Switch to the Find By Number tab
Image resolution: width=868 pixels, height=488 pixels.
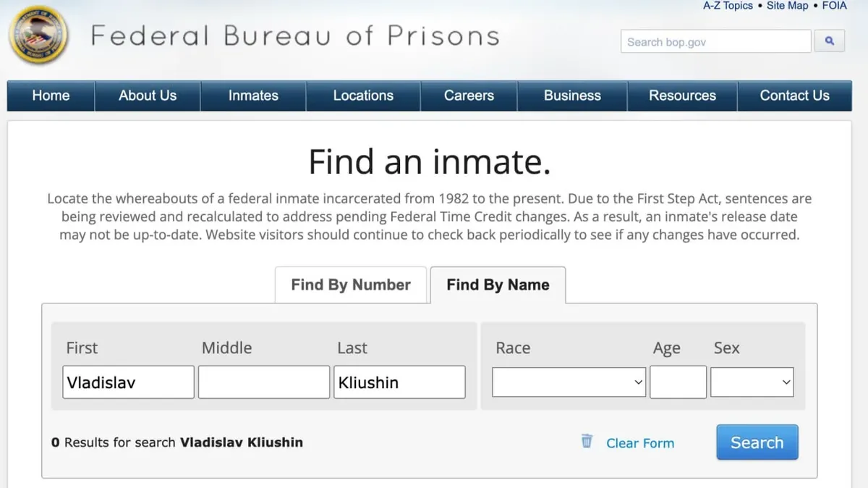click(x=351, y=285)
